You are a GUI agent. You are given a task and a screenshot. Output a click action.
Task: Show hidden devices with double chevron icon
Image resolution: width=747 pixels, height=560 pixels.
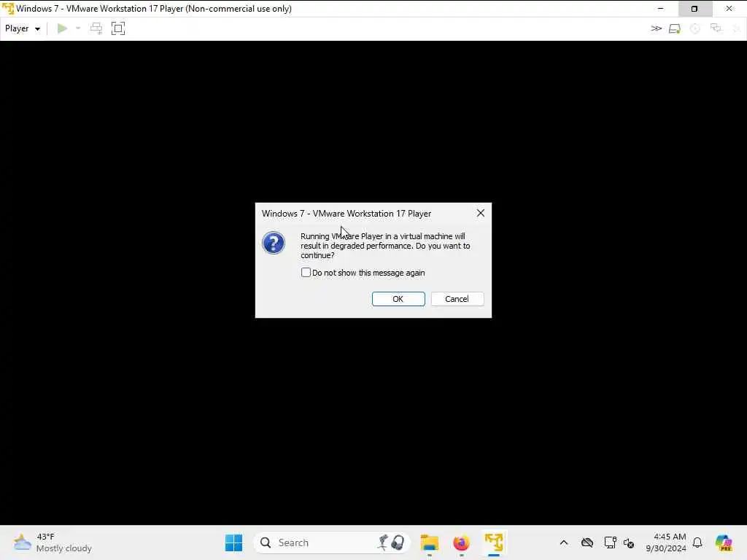click(656, 28)
